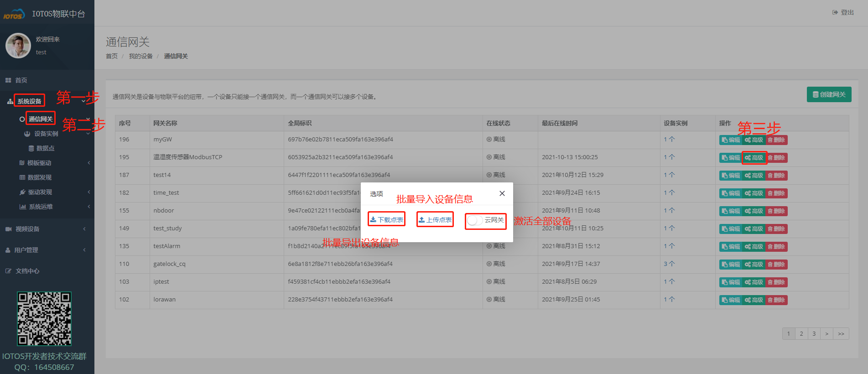The width and height of the screenshot is (868, 374).
Task: Click 编辑 for time_test row
Action: pos(731,193)
